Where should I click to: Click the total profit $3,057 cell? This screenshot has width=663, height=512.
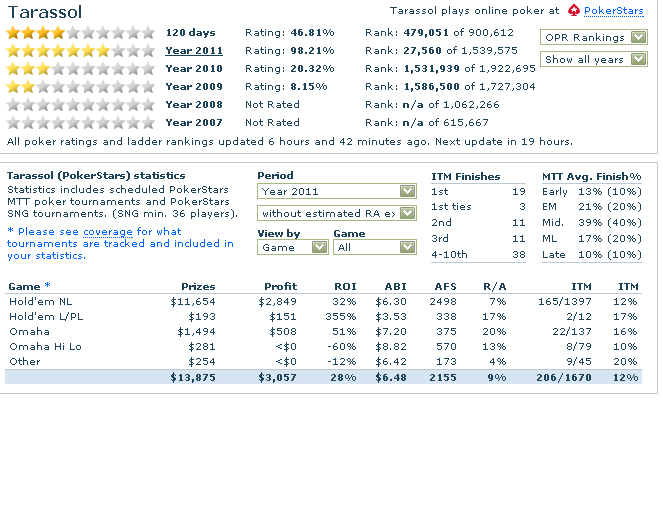click(277, 377)
